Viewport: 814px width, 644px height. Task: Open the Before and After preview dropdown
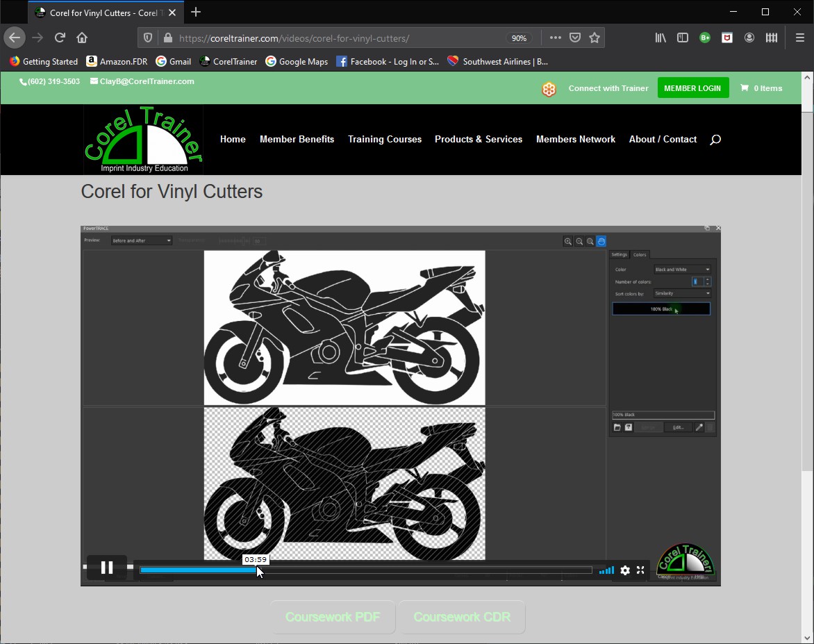pos(141,240)
